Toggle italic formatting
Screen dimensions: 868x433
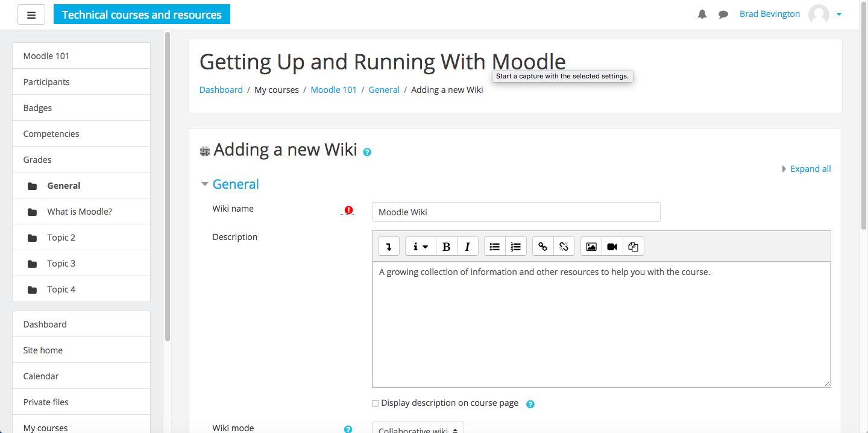pos(467,246)
